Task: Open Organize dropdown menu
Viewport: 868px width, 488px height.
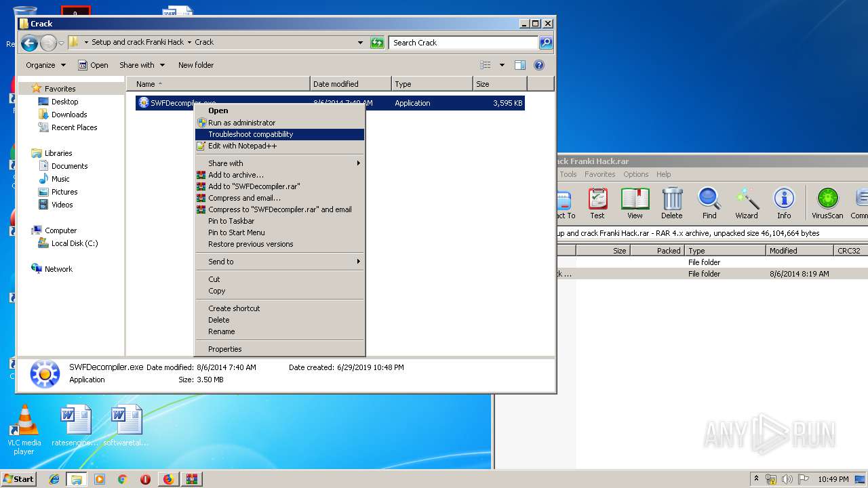Action: coord(45,65)
